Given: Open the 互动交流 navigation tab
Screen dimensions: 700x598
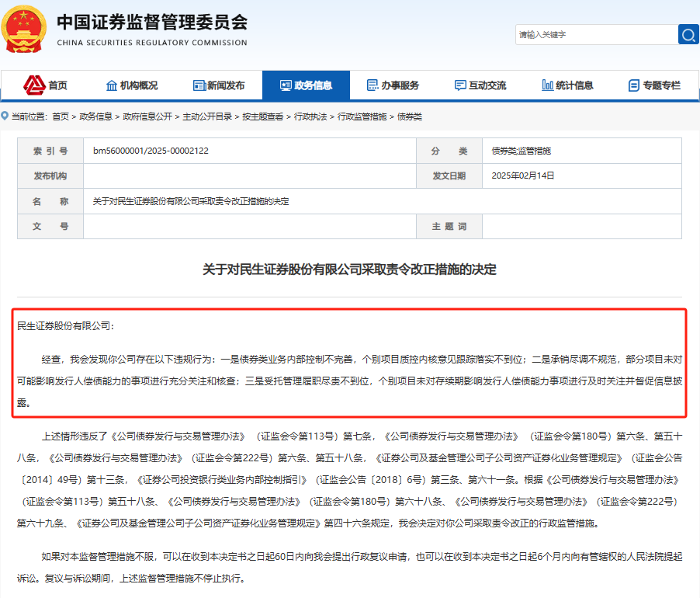Looking at the screenshot, I should tap(480, 85).
